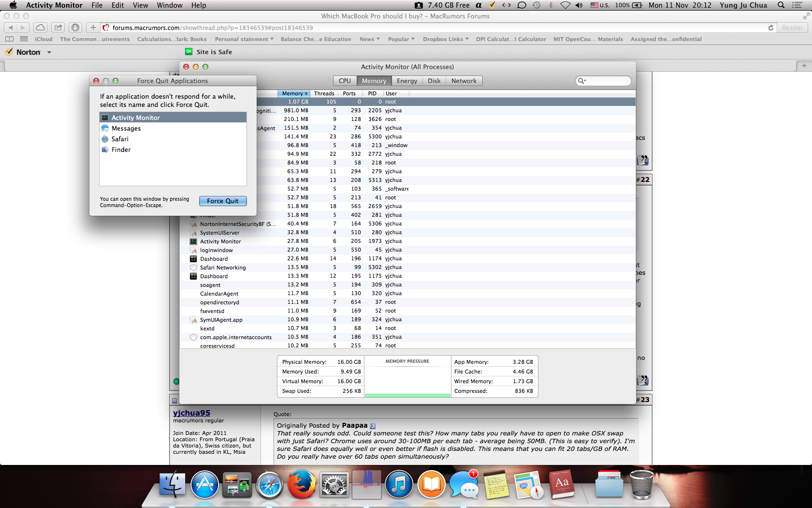
Task: Click the Reader button in Safari
Action: [793, 28]
